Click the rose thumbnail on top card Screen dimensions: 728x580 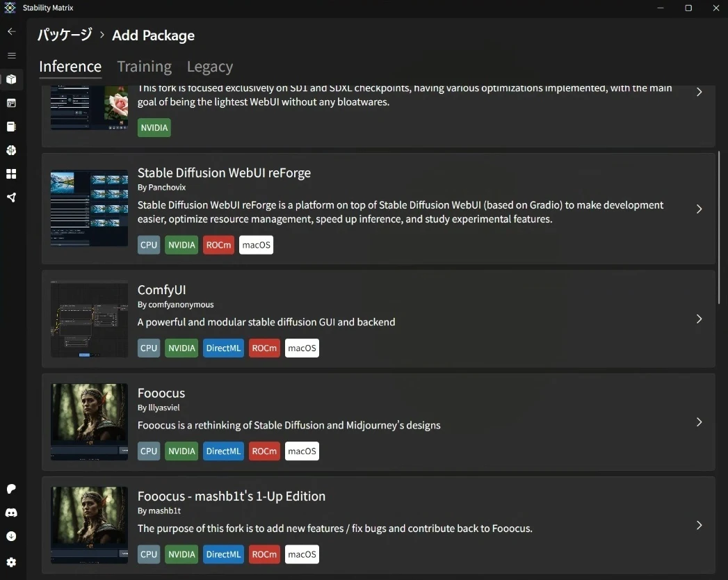tap(89, 108)
